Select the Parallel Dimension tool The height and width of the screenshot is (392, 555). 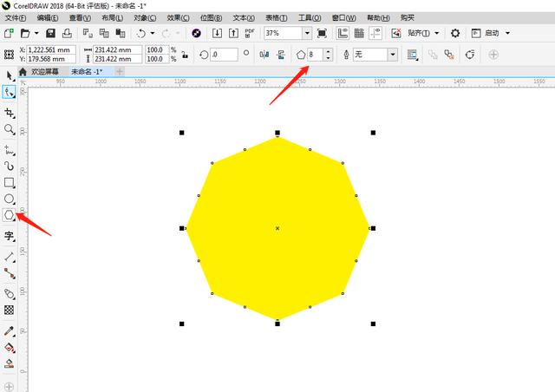pyautogui.click(x=9, y=257)
